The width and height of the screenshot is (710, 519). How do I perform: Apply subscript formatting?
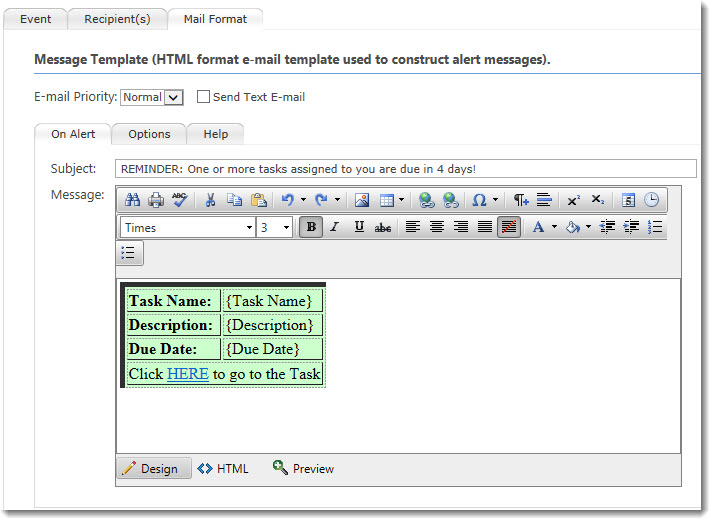(x=598, y=200)
